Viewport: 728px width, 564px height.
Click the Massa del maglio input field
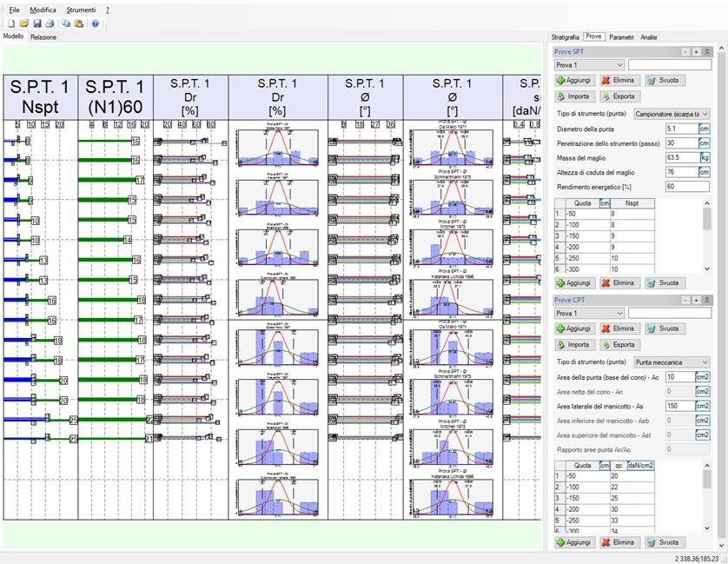(x=682, y=158)
